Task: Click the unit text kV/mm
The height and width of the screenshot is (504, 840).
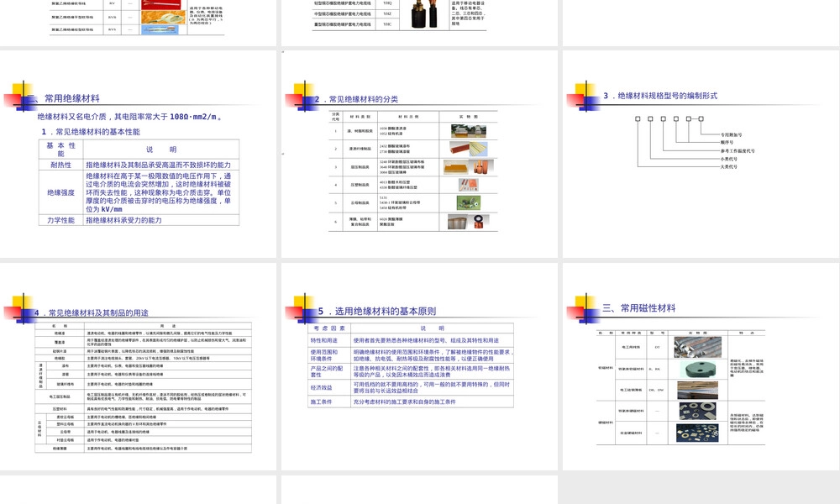Action: (112, 209)
